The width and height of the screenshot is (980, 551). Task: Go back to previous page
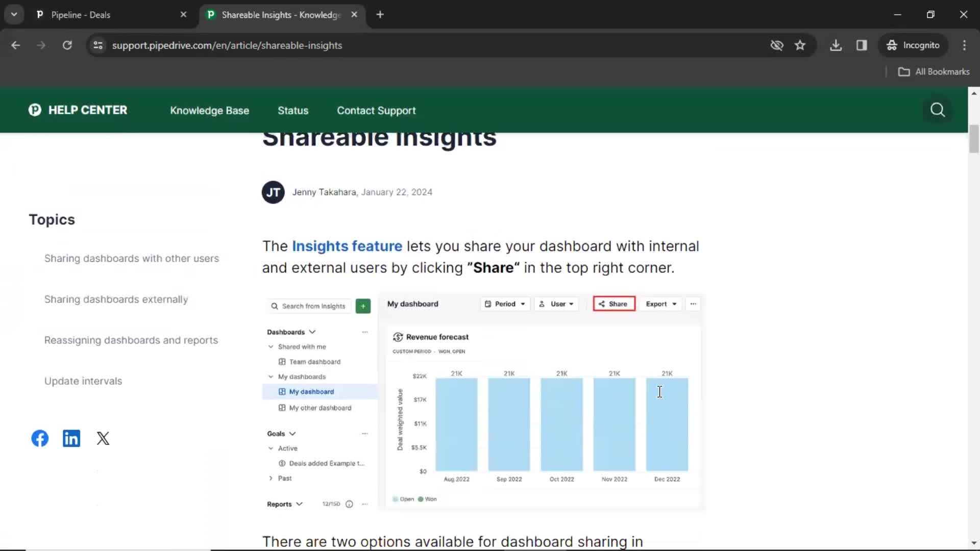(16, 45)
